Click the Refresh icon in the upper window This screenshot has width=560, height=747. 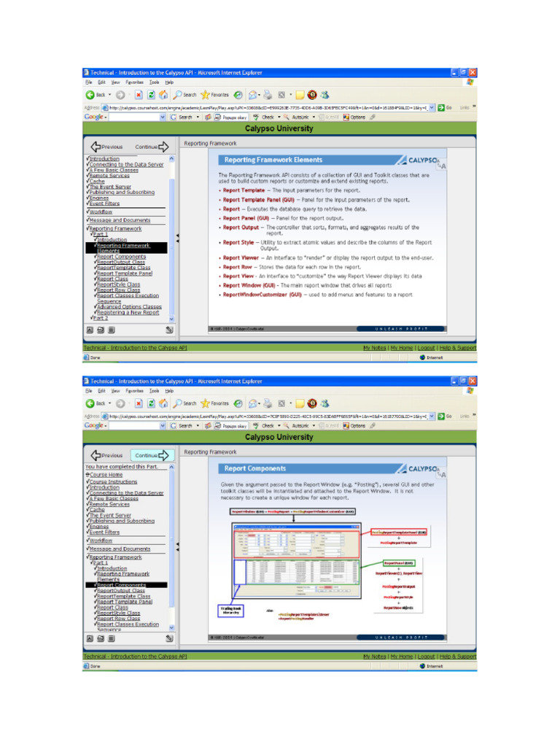pyautogui.click(x=151, y=95)
